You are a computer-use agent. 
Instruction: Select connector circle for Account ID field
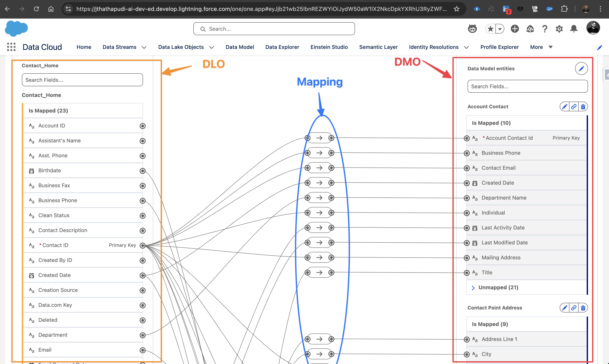point(143,126)
